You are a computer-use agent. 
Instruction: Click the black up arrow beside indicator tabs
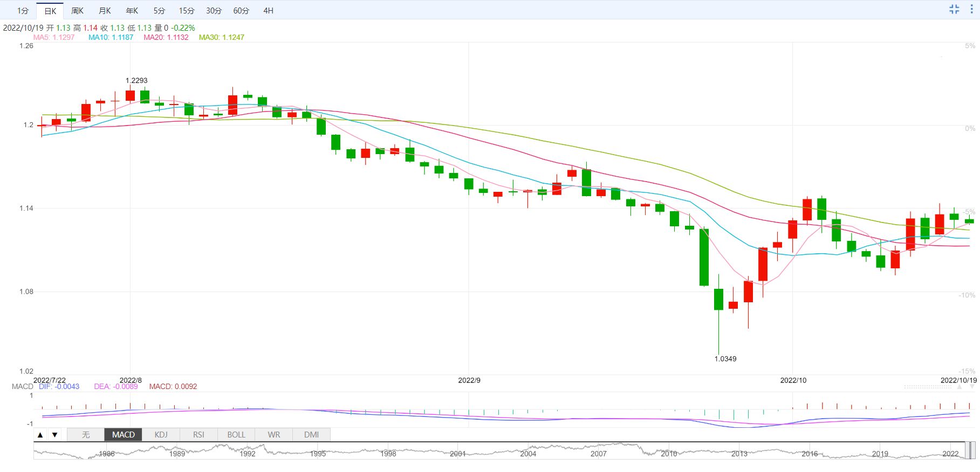click(40, 435)
